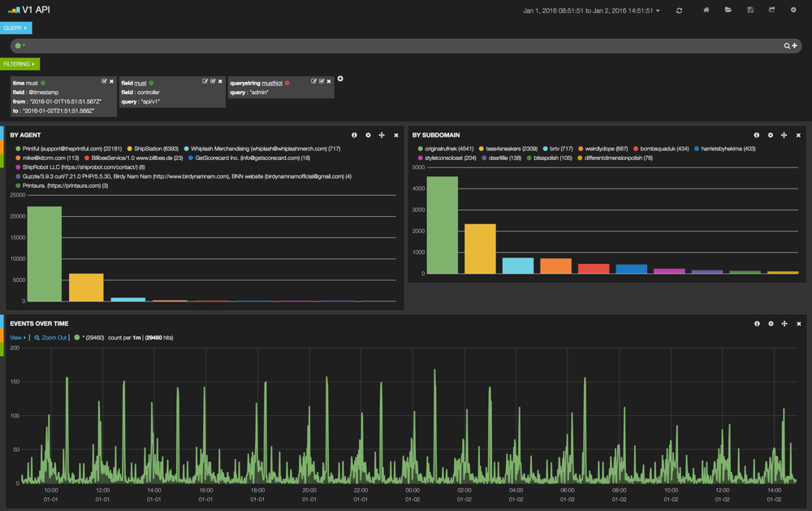Click the Printful legend color dot
The width and height of the screenshot is (812, 511).
(18, 149)
